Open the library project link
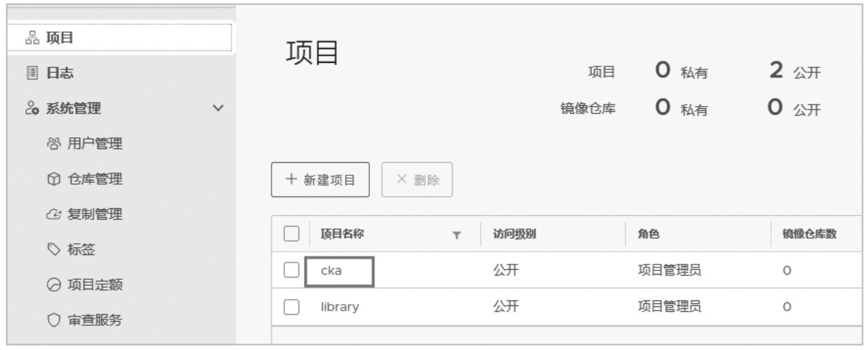868x350 pixels. click(x=340, y=307)
